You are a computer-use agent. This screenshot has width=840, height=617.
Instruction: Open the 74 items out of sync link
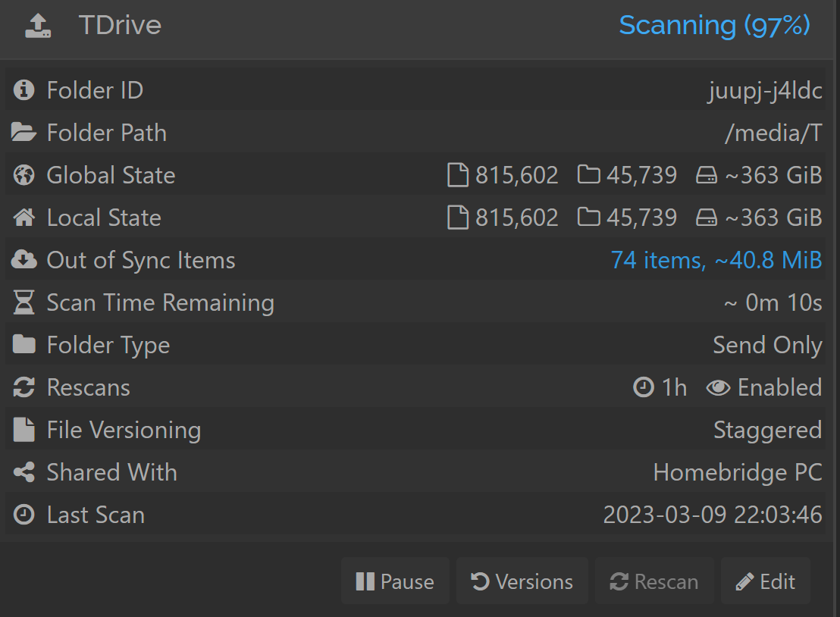716,260
